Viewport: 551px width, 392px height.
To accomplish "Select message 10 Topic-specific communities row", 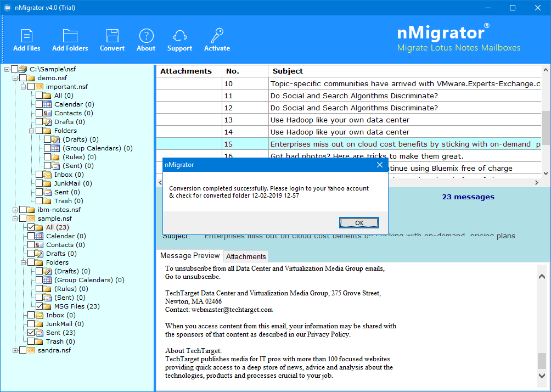I will click(348, 83).
